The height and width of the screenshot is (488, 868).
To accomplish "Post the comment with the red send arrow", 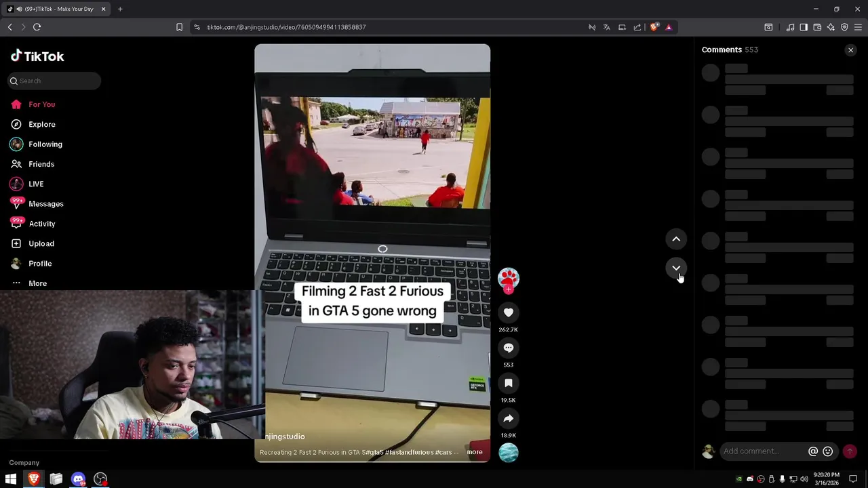I will click(x=850, y=451).
